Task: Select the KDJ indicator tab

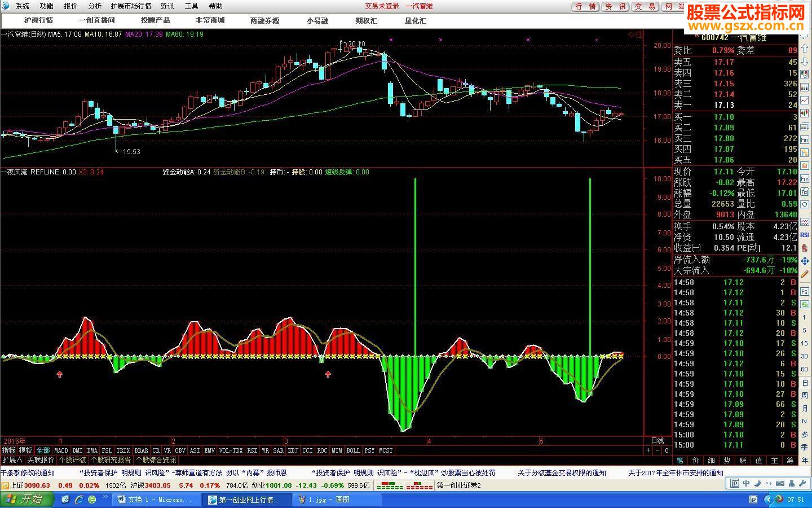Action: [293, 450]
